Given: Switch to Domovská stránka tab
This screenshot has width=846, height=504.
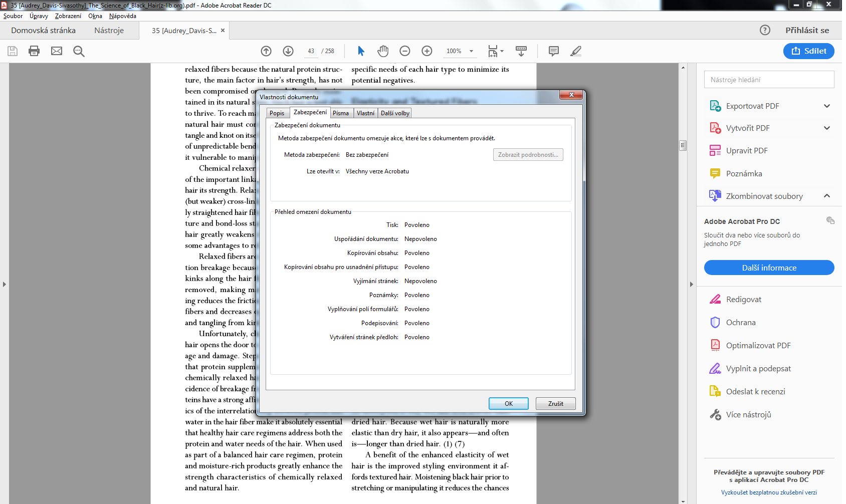Looking at the screenshot, I should point(44,31).
